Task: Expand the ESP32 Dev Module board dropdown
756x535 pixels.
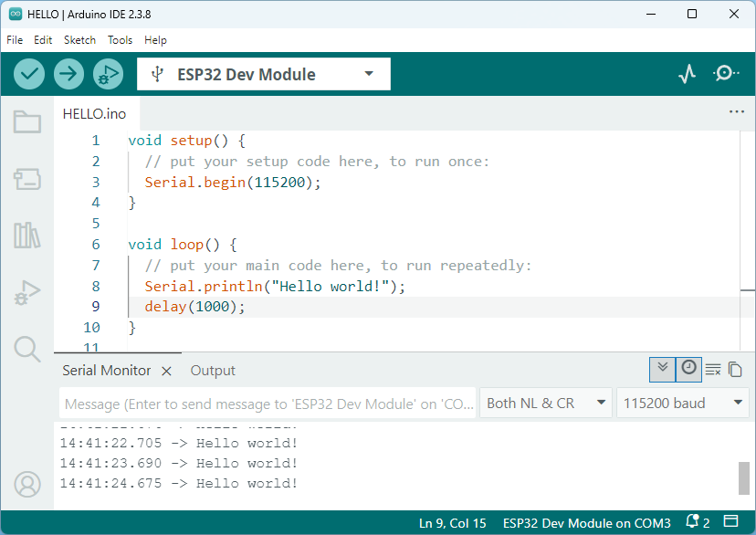Action: 369,74
